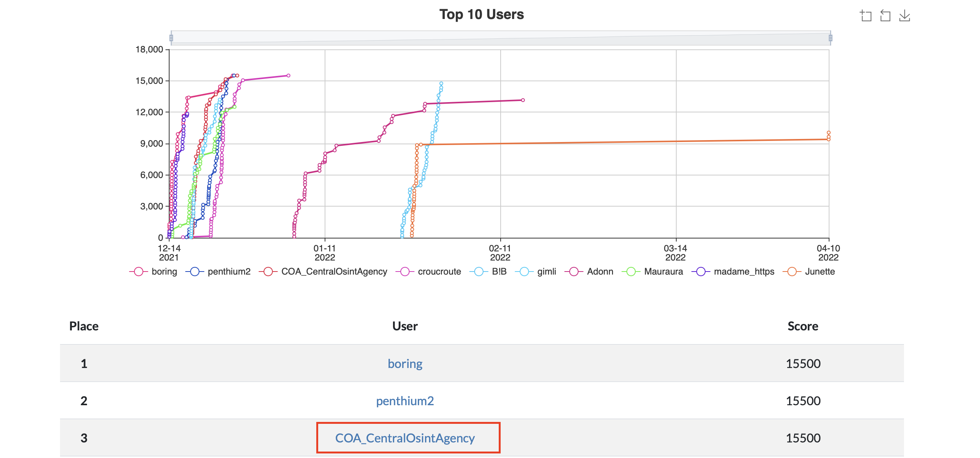Download chart as image icon
Image resolution: width=980 pixels, height=458 pixels.
(904, 16)
